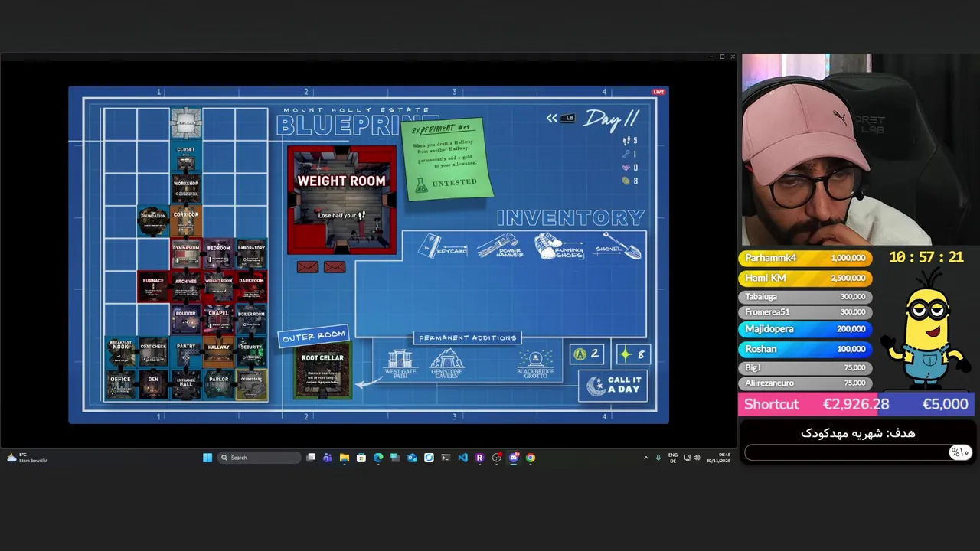Select the Entrance Hall tile on map
This screenshot has height=551, width=980.
coord(186,386)
